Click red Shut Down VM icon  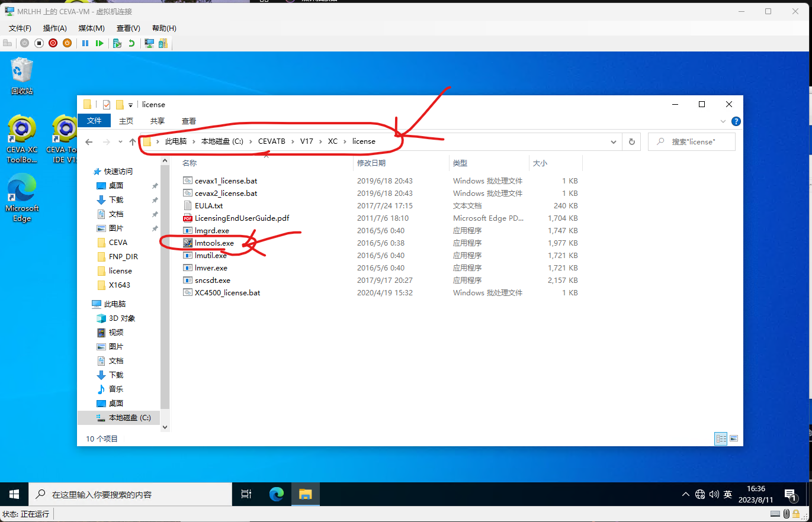tap(53, 43)
